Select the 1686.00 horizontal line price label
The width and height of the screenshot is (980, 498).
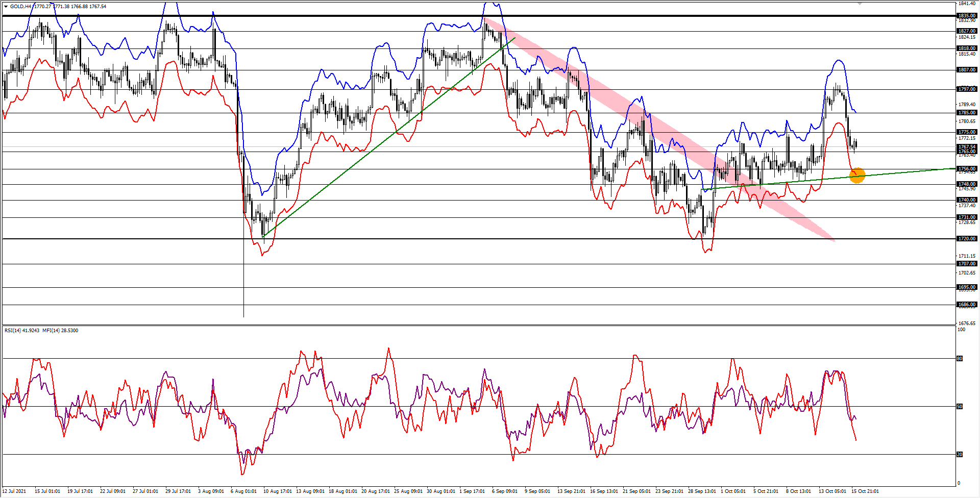967,305
